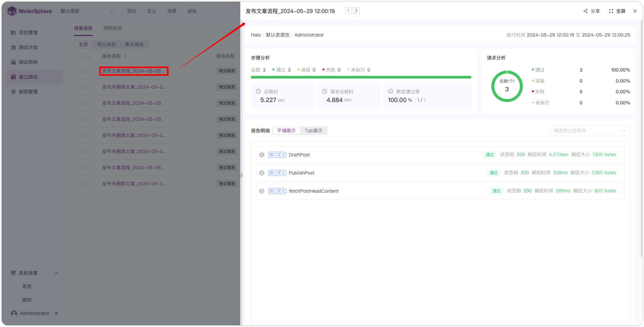Click 接口定义 tag on PublishPost row

(x=277, y=173)
